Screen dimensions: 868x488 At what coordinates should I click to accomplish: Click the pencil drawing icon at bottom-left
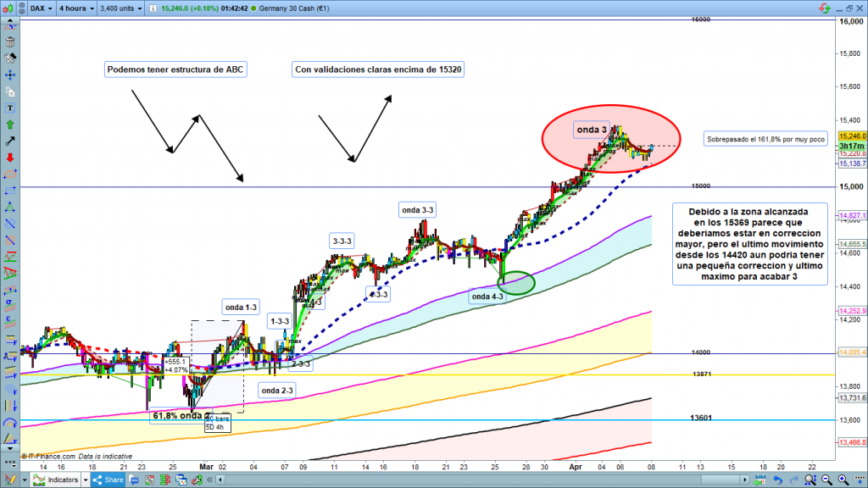[x=9, y=480]
